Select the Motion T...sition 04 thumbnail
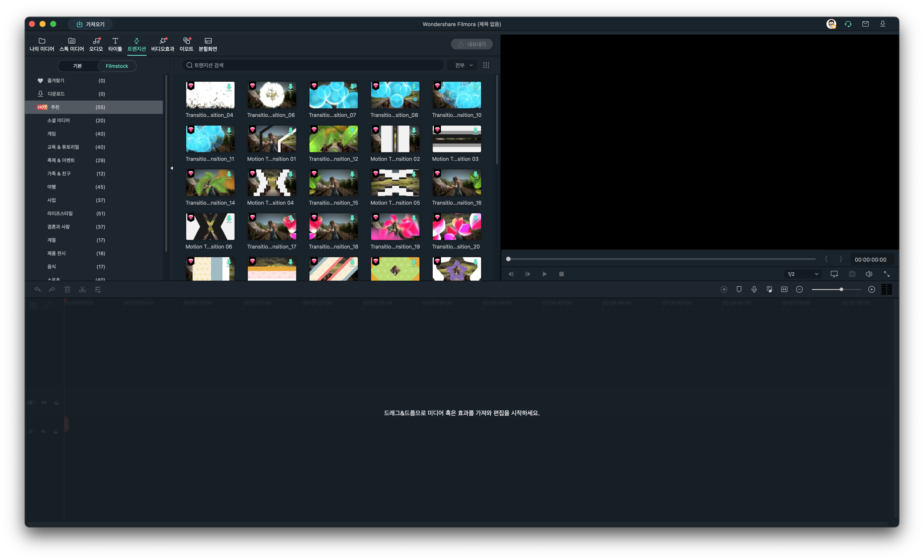 [272, 183]
